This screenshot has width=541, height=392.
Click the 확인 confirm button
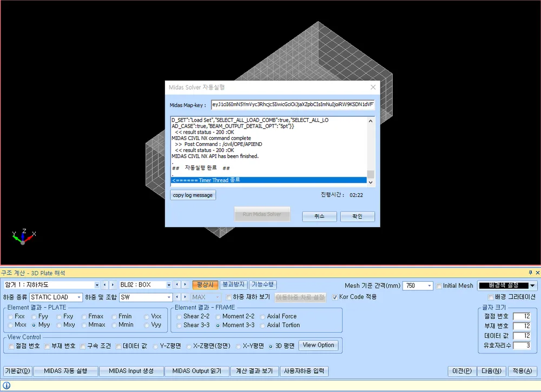click(x=358, y=216)
